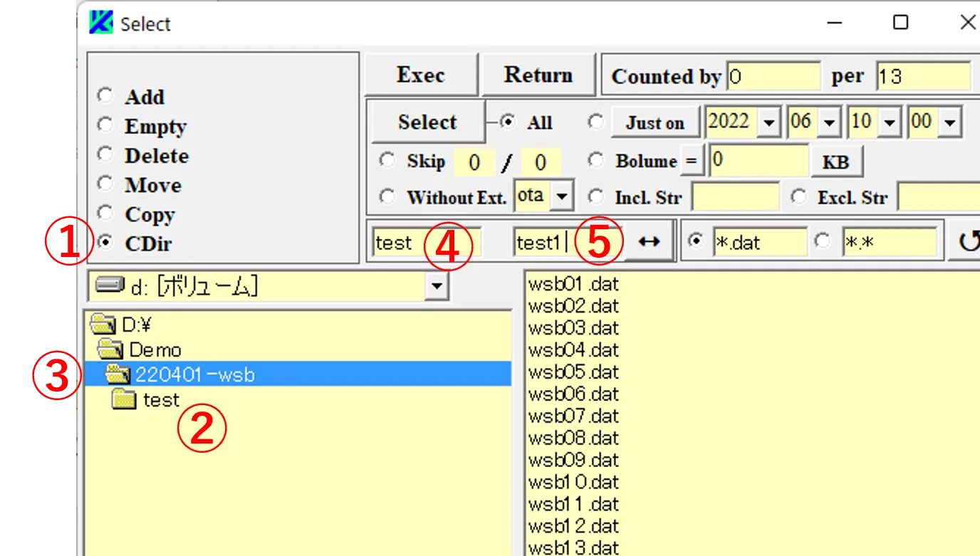Select file wsb04.dat in list
This screenshot has height=556, width=980.
[573, 350]
